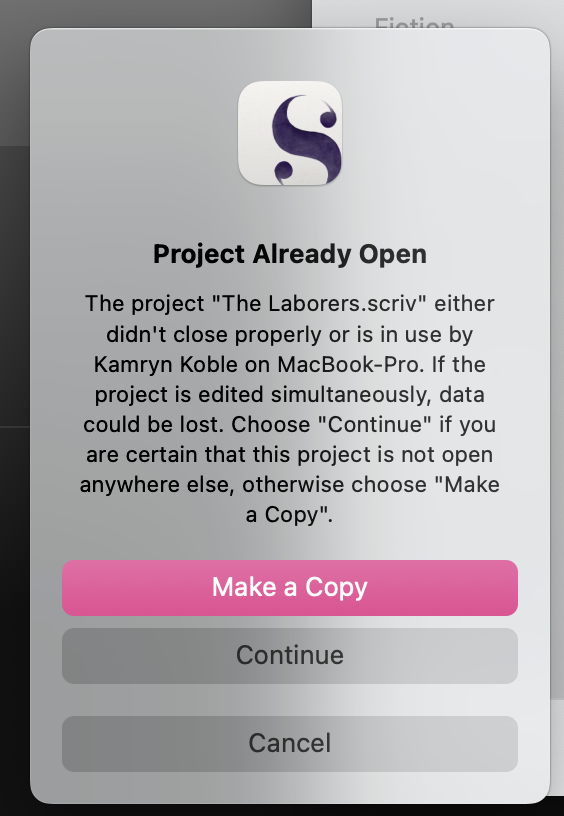The image size is (564, 816).
Task: Click the word certain in the message
Action: tap(162, 454)
